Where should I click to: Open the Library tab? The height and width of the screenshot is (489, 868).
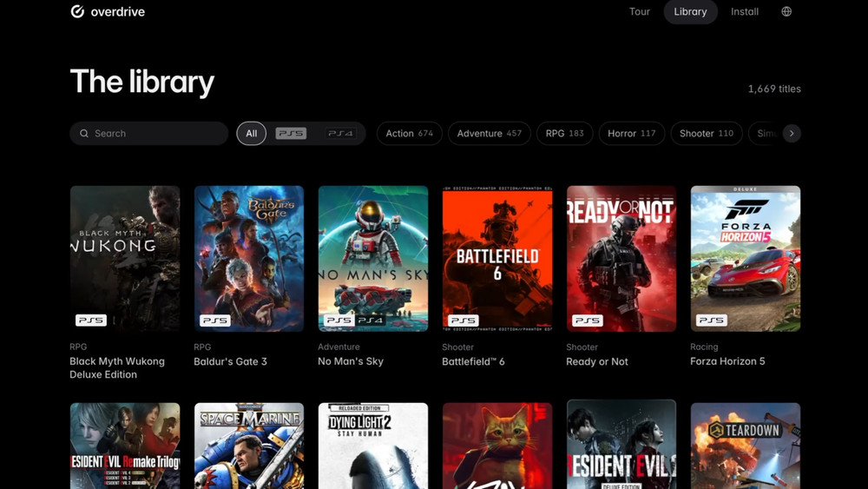click(x=690, y=11)
